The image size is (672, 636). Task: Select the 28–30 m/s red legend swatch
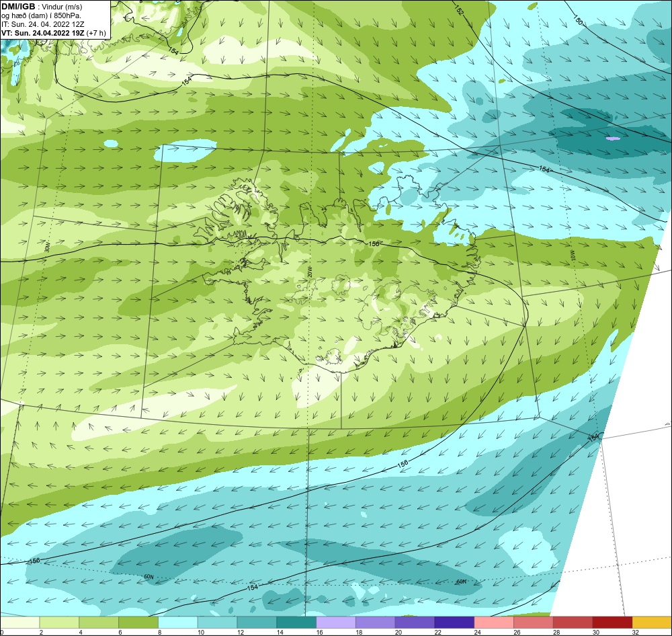pyautogui.click(x=573, y=622)
